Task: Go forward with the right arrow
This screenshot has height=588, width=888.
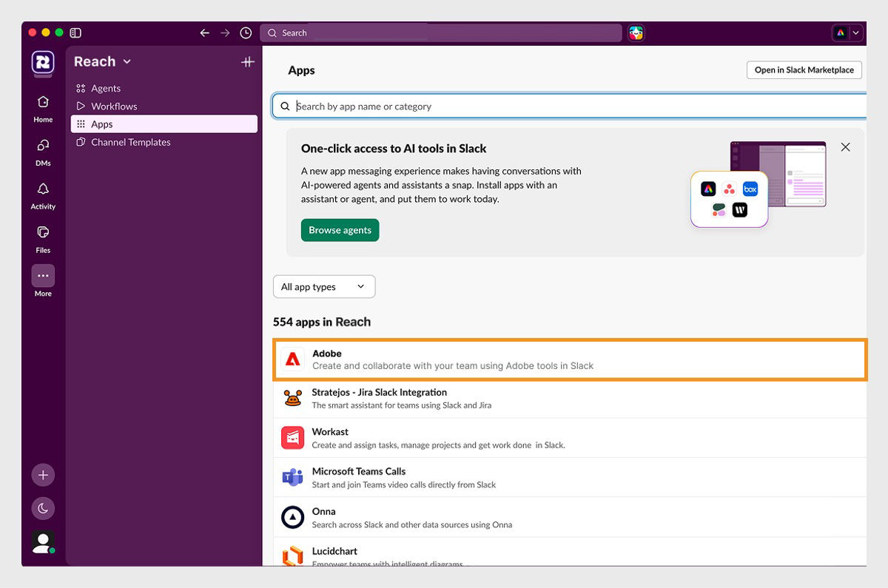Action: click(226, 33)
